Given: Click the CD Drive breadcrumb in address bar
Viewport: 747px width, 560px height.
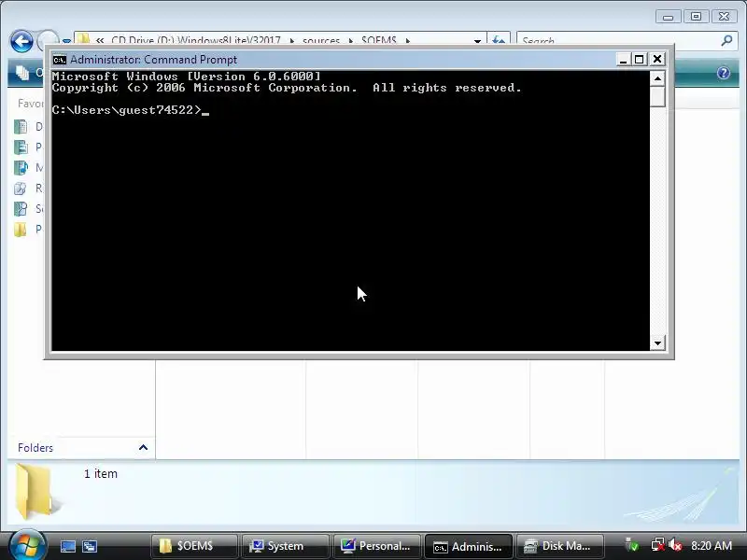Looking at the screenshot, I should 196,41.
